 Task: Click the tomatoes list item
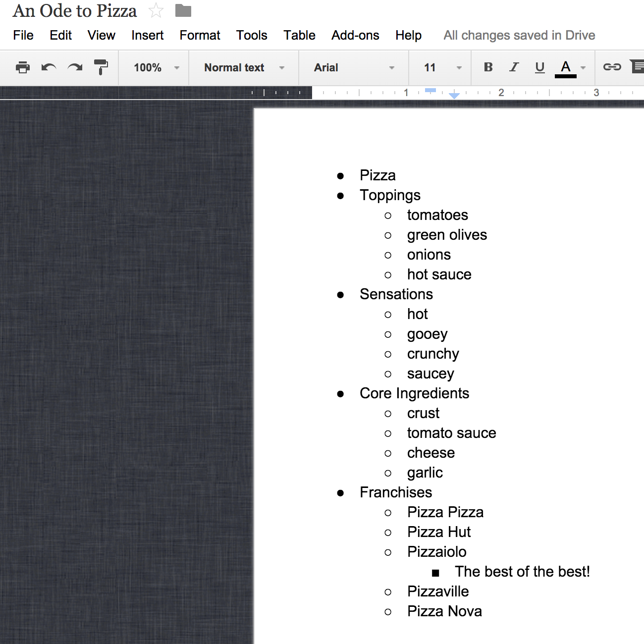[437, 215]
